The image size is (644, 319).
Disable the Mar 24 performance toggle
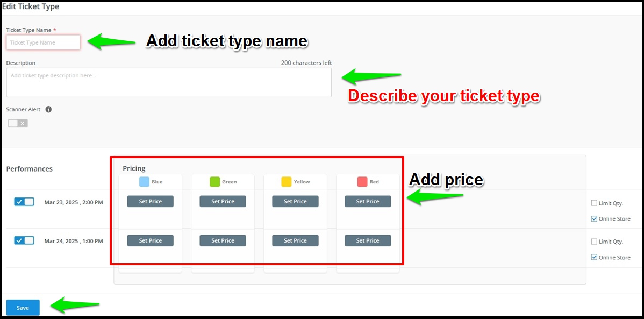(x=24, y=240)
